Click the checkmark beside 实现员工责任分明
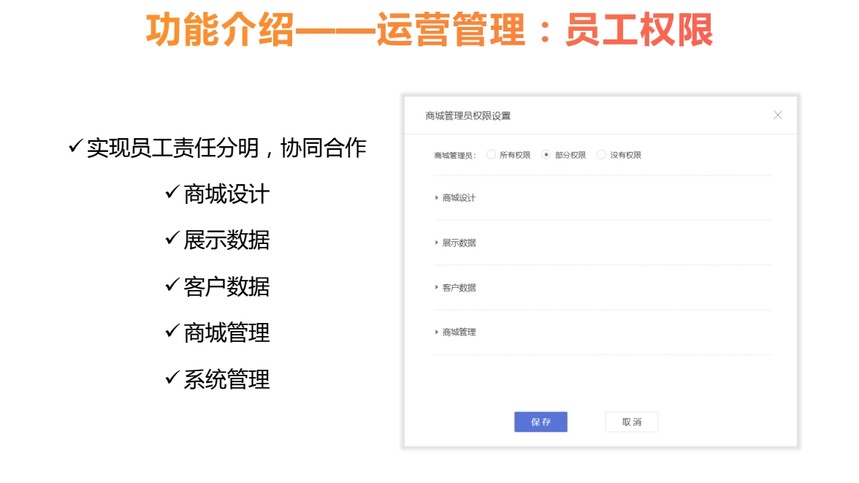The height and width of the screenshot is (483, 859). [x=75, y=147]
